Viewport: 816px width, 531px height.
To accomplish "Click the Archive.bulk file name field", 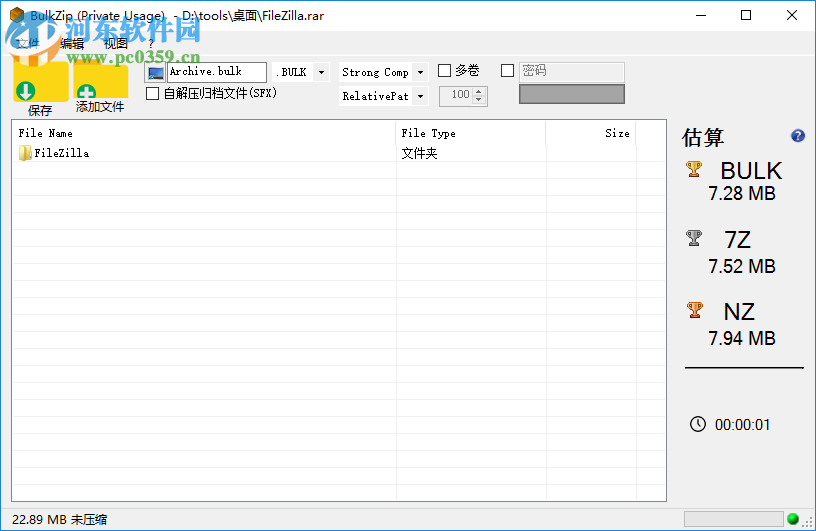I will tap(216, 72).
